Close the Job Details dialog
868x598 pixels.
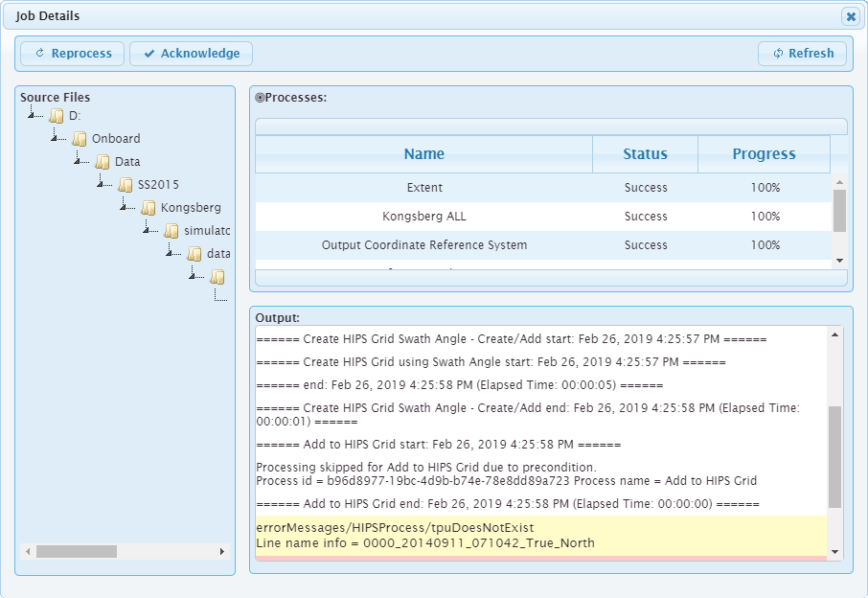(850, 16)
